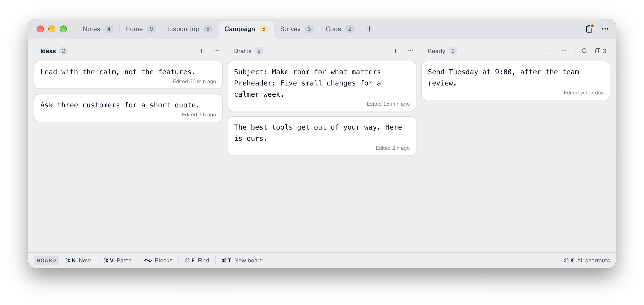Click 'Edited 3 h ago' timestamp
The image size is (644, 305).
coord(199,115)
